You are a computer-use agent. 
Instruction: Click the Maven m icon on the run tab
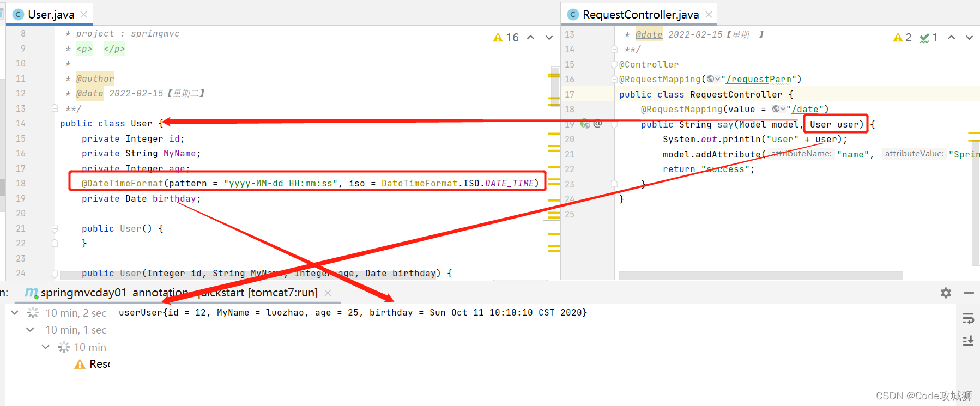(32, 293)
